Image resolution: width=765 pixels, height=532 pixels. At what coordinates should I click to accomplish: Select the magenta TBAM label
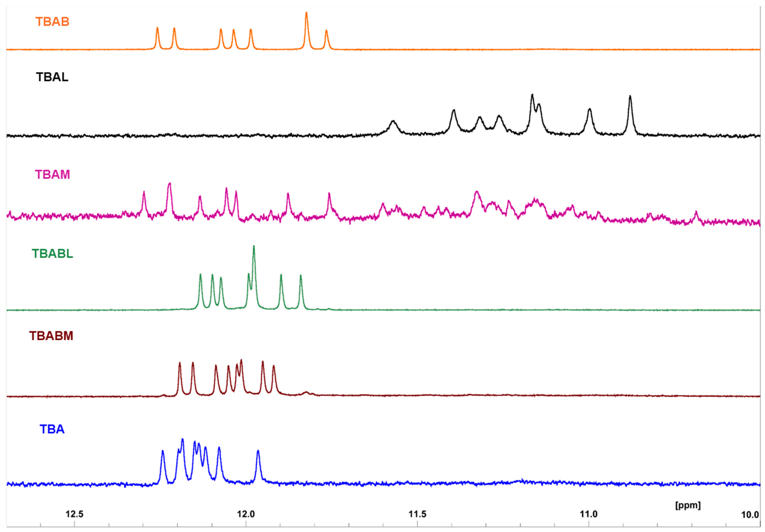pos(52,175)
